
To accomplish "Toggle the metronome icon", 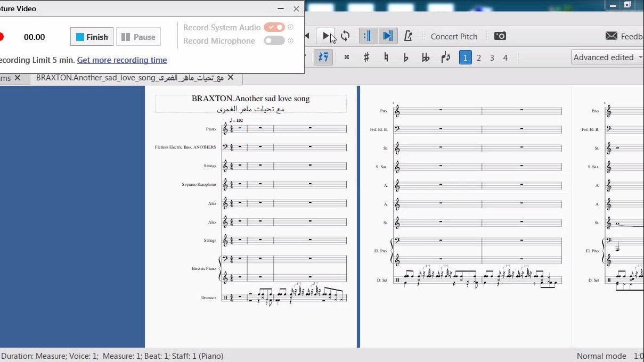I will [x=408, y=36].
